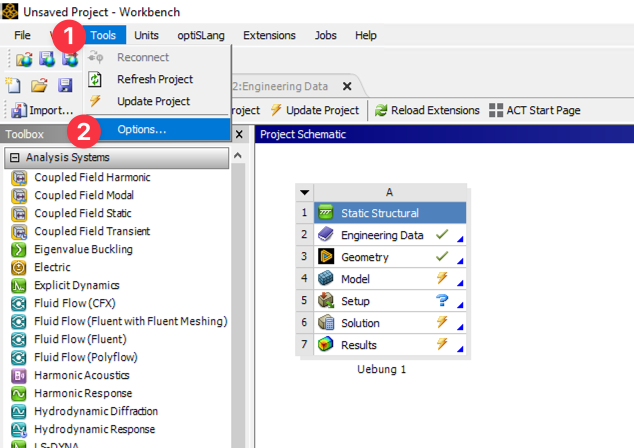Click the Geometry cell in system A
Screen dimensions: 634x448
364,257
